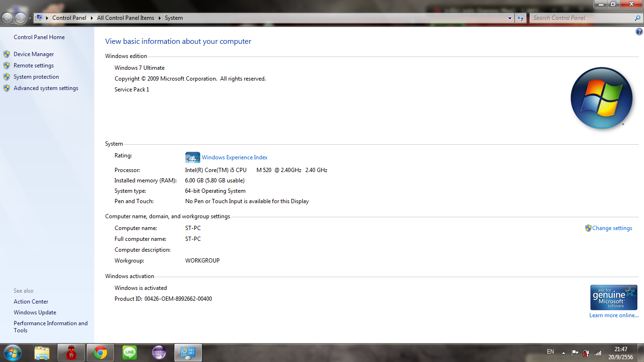
Task: Minimize the System window
Action: (x=600, y=4)
